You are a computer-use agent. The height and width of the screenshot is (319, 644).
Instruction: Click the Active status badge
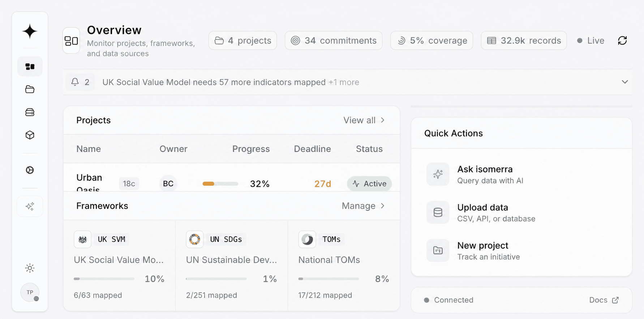369,184
